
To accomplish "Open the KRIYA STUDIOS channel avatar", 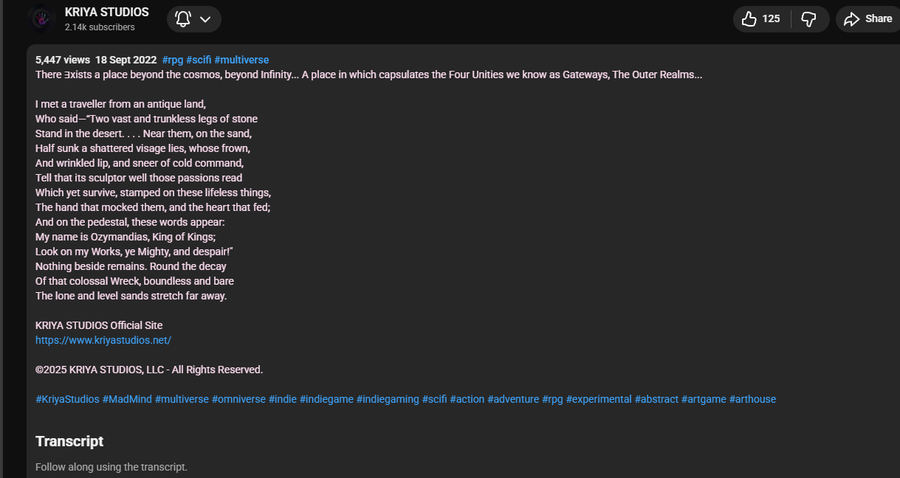I will click(x=40, y=18).
